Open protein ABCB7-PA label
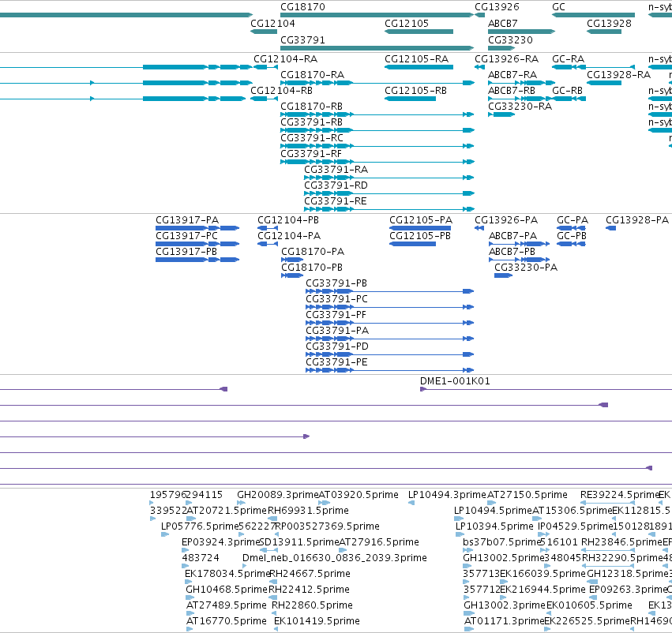This screenshot has height=633, width=672. (513, 235)
